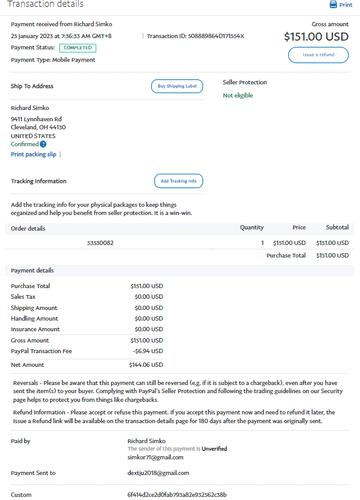Click the 9411 Lynnhaven Rd address line
360x500 pixels.
click(36, 119)
